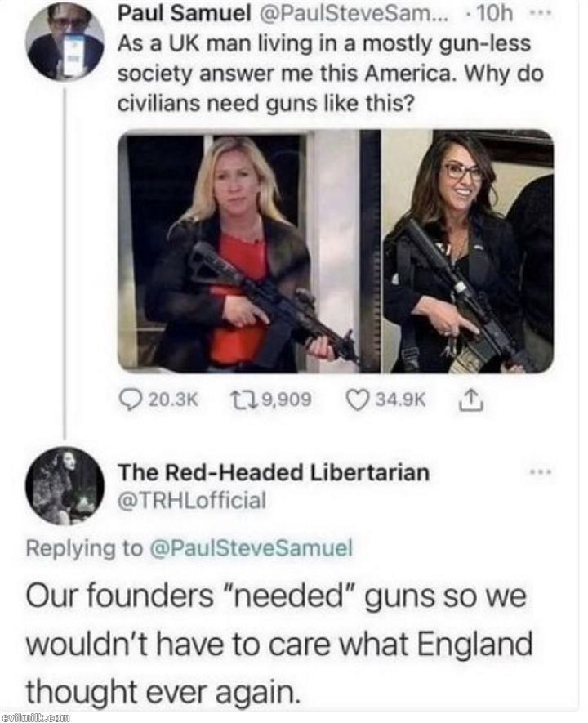This screenshot has height=723, width=588.
Task: Follow the @PaulSteveSamuel mention in Replying to
Action: coord(252,548)
